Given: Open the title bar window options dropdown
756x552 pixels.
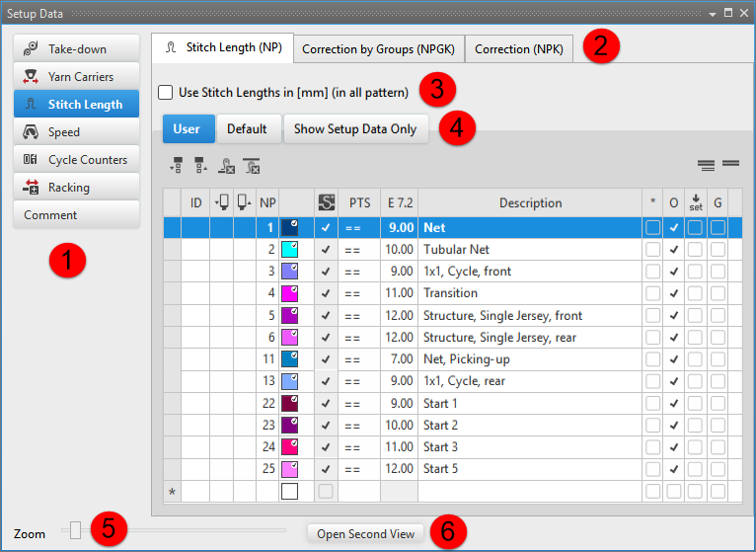Looking at the screenshot, I should tap(712, 13).
